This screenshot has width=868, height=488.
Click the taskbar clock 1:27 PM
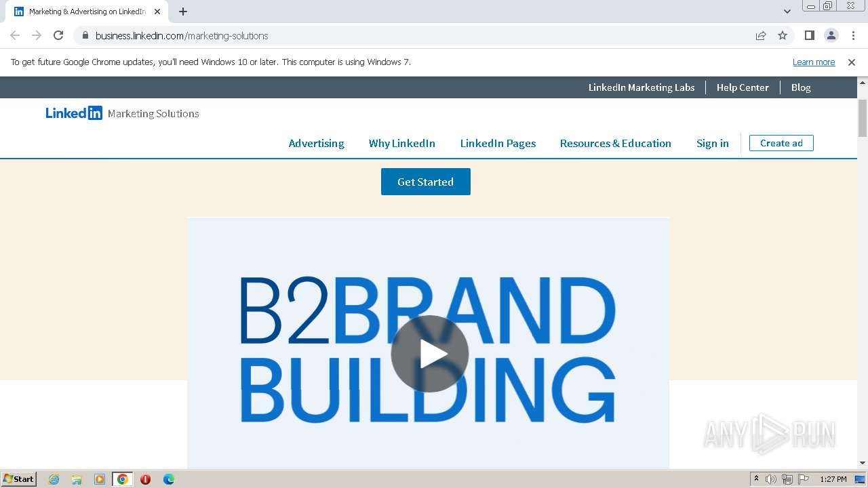point(833,479)
